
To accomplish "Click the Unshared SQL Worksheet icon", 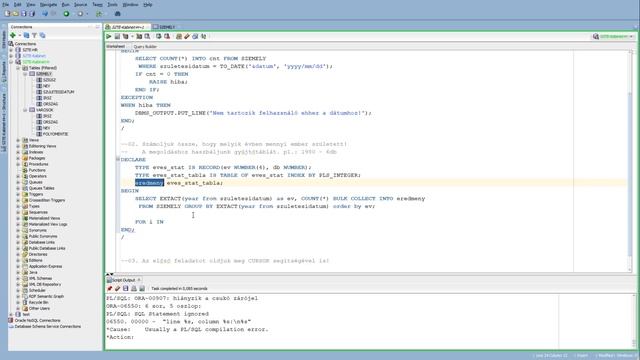I will 179,37.
